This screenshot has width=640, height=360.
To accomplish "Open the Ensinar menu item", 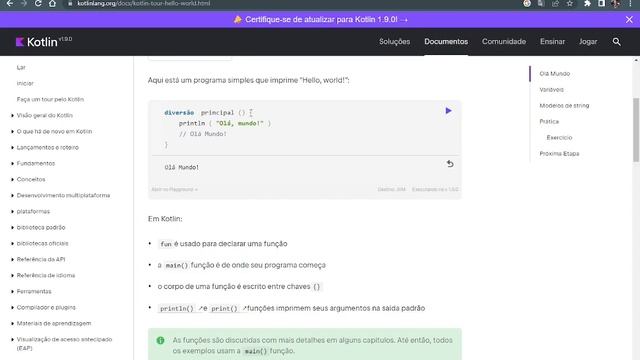I will pyautogui.click(x=552, y=42).
